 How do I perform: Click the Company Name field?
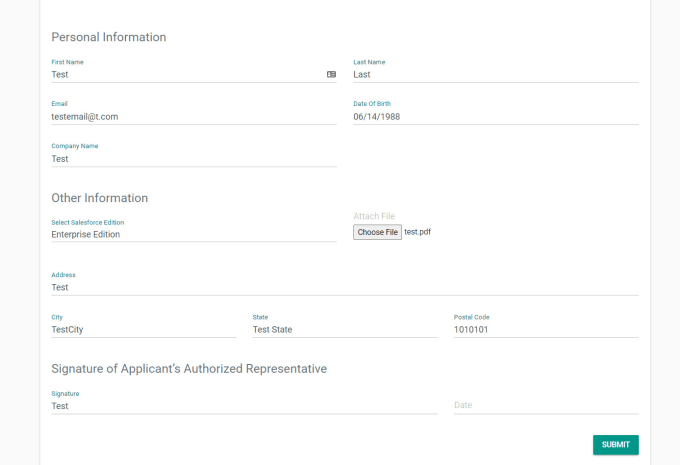click(x=194, y=159)
